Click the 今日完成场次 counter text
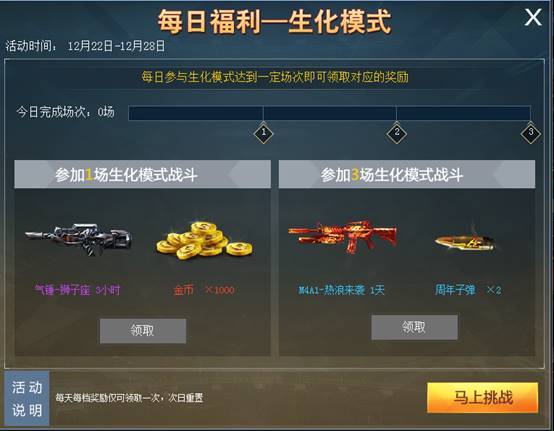The width and height of the screenshot is (554, 431). click(65, 112)
